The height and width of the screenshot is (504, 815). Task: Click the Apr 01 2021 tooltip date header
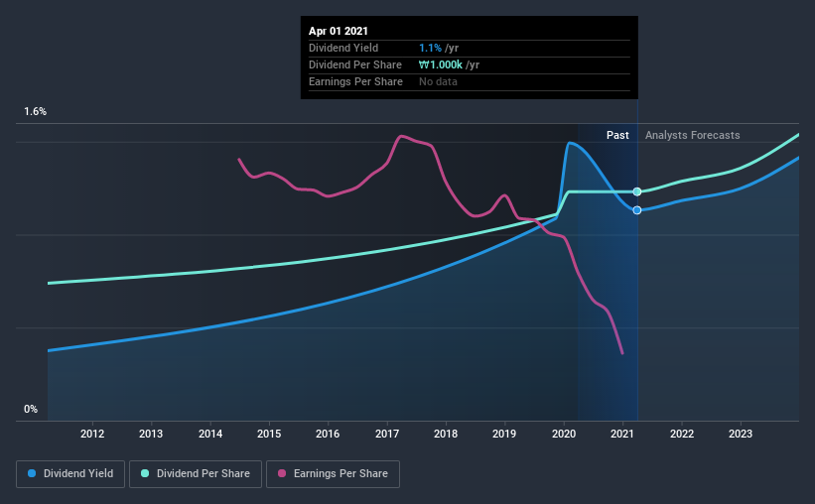click(x=339, y=31)
